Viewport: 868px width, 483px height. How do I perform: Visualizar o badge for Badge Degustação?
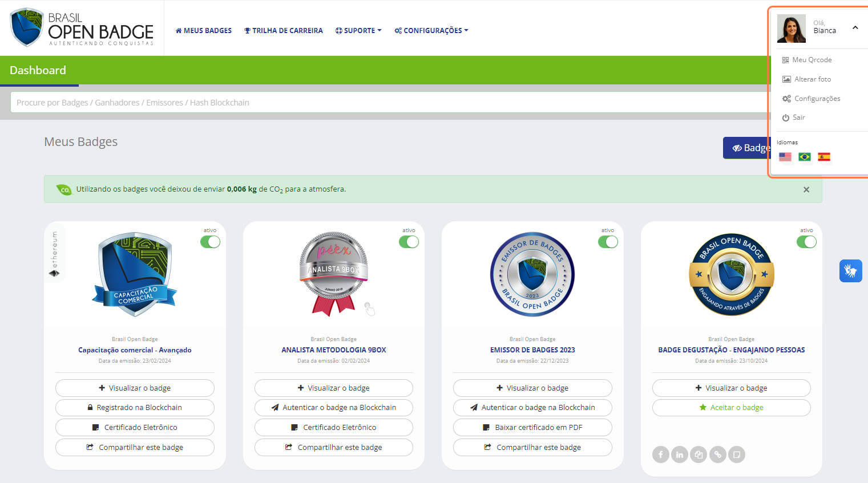point(731,388)
